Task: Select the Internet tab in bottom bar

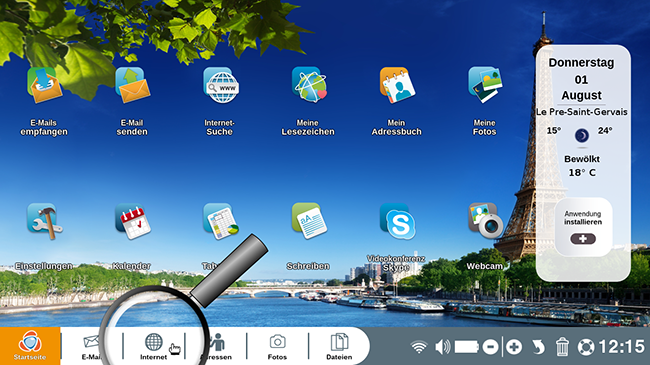Action: 154,347
